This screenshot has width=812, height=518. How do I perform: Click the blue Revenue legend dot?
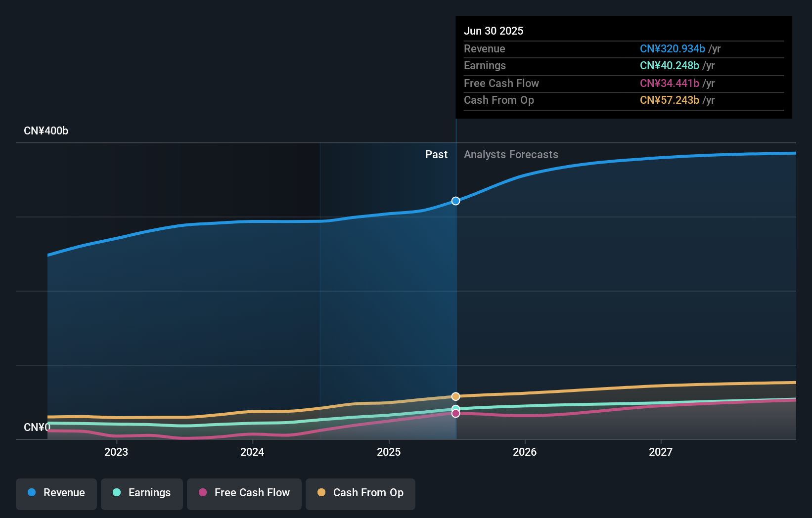point(31,493)
